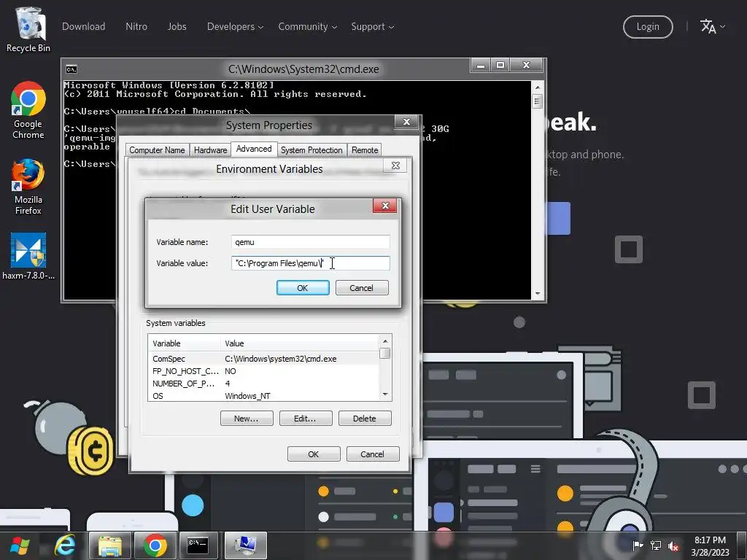This screenshot has height=560, width=747.
Task: Select the Advanced tab
Action: pos(254,149)
